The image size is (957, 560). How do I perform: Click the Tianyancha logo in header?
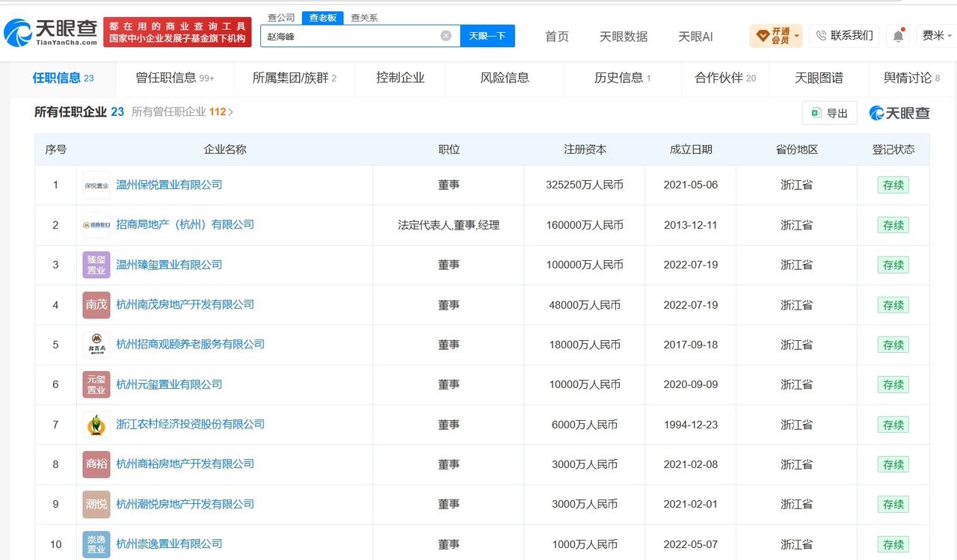pos(51,32)
